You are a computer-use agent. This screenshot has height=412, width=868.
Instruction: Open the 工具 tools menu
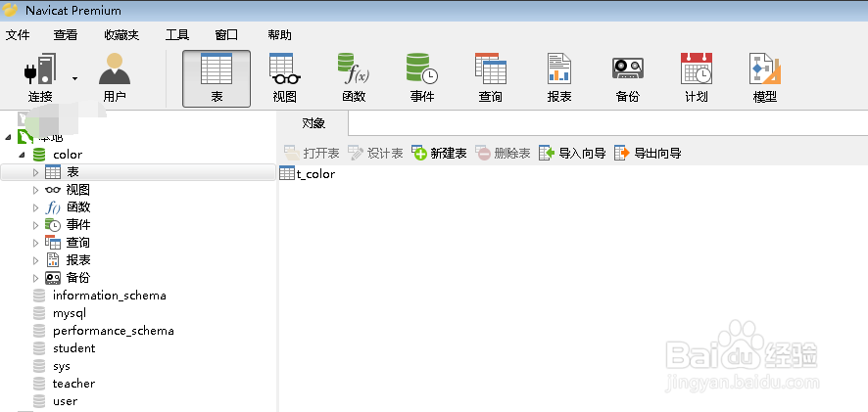click(x=177, y=35)
